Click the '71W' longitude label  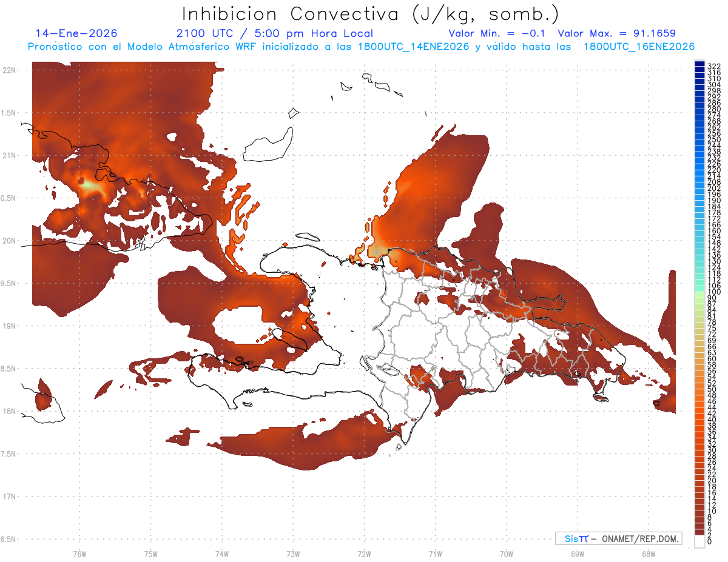point(435,554)
